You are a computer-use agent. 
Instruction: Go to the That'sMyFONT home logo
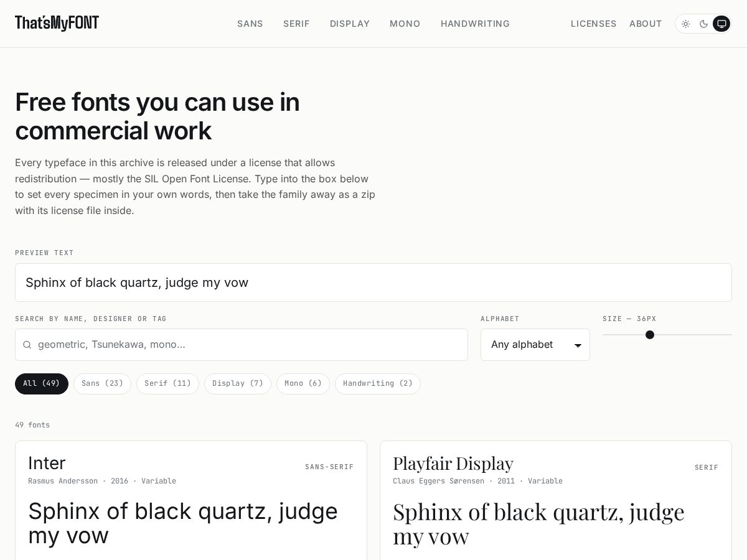pyautogui.click(x=57, y=23)
